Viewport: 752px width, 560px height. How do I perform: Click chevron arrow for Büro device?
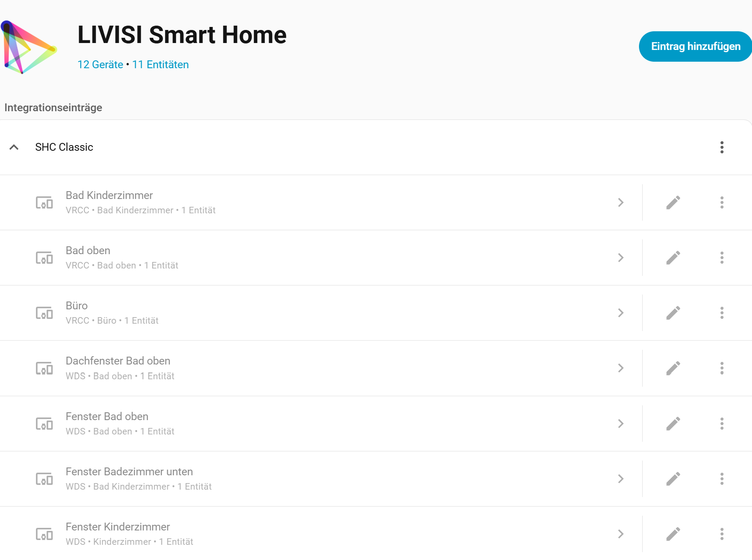(621, 313)
